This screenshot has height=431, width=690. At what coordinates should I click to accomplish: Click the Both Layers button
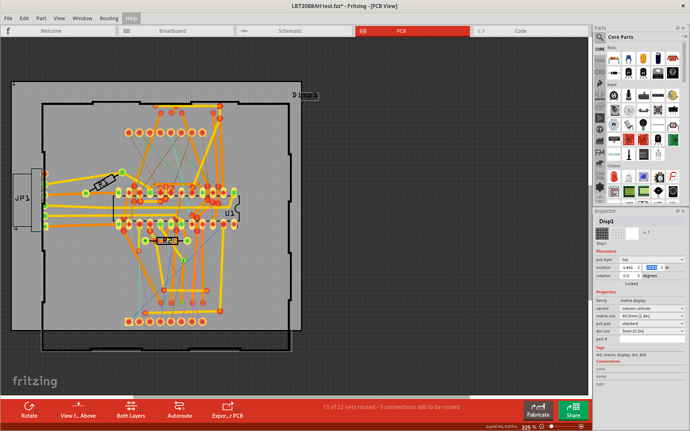pyautogui.click(x=131, y=410)
